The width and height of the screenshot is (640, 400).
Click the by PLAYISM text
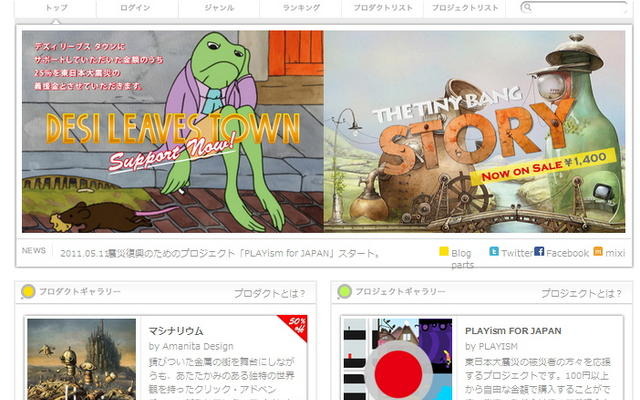pos(491,347)
